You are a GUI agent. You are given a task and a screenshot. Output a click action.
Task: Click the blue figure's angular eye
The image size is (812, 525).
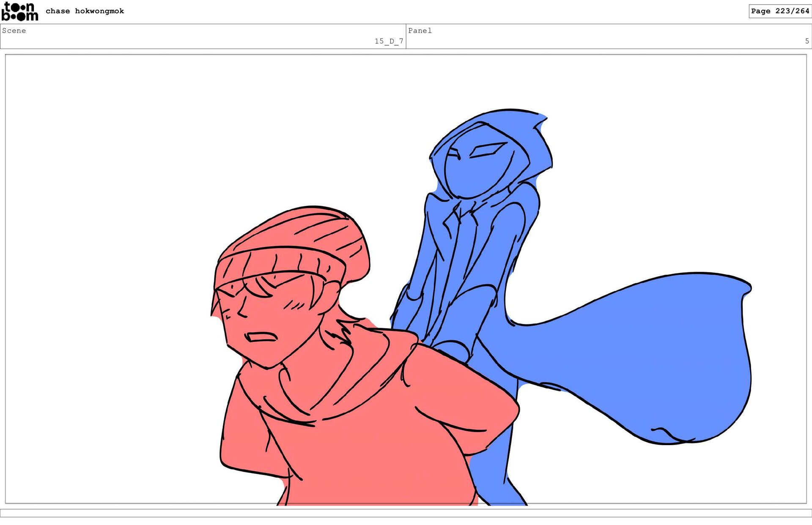pos(486,150)
